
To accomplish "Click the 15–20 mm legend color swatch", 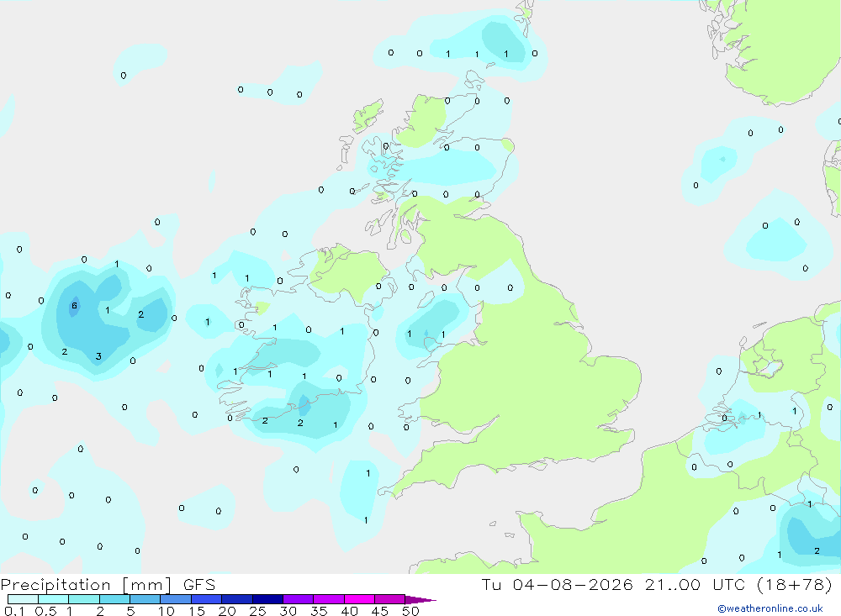I will [206, 599].
